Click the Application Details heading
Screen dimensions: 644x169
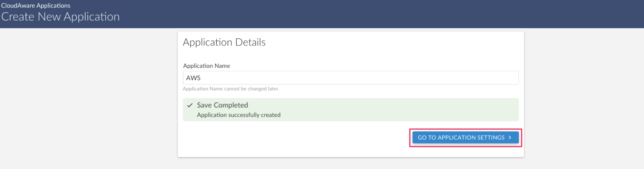[224, 42]
